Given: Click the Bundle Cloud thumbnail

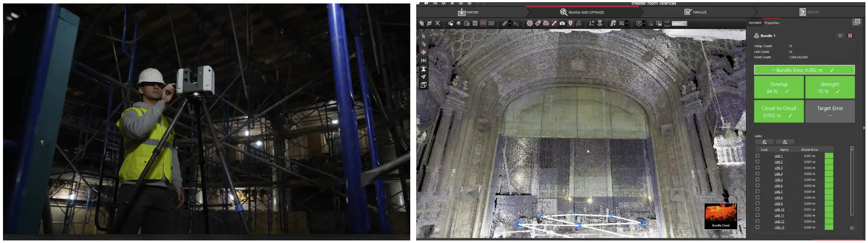Looking at the screenshot, I should [x=720, y=216].
